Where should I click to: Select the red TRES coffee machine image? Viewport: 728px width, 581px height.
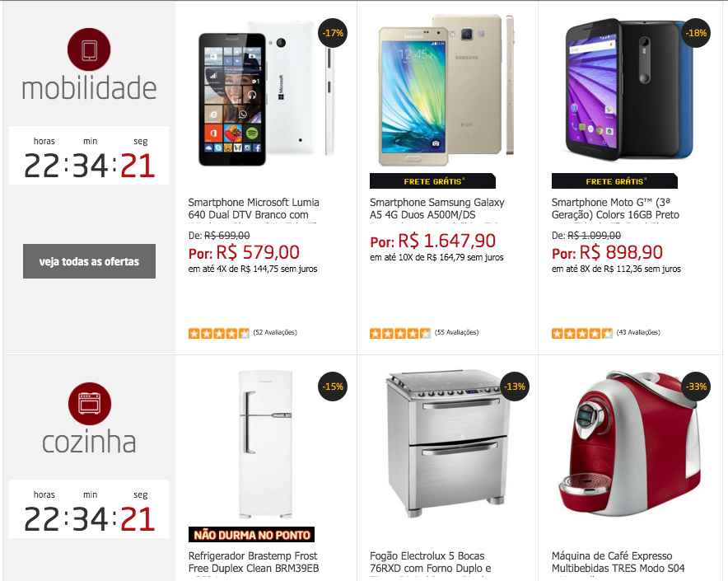tap(629, 444)
